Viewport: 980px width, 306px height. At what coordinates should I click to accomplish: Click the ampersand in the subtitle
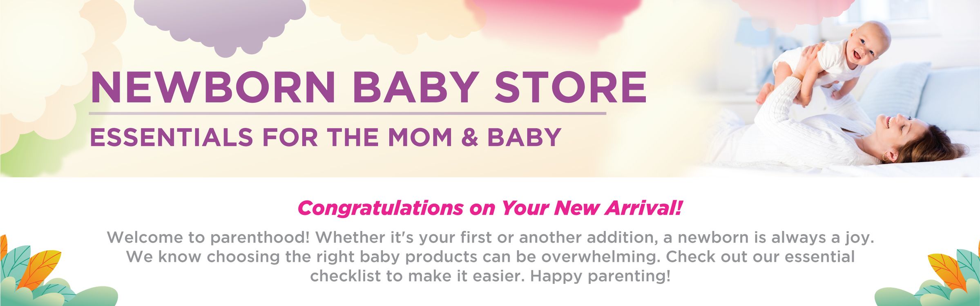pos(469,137)
